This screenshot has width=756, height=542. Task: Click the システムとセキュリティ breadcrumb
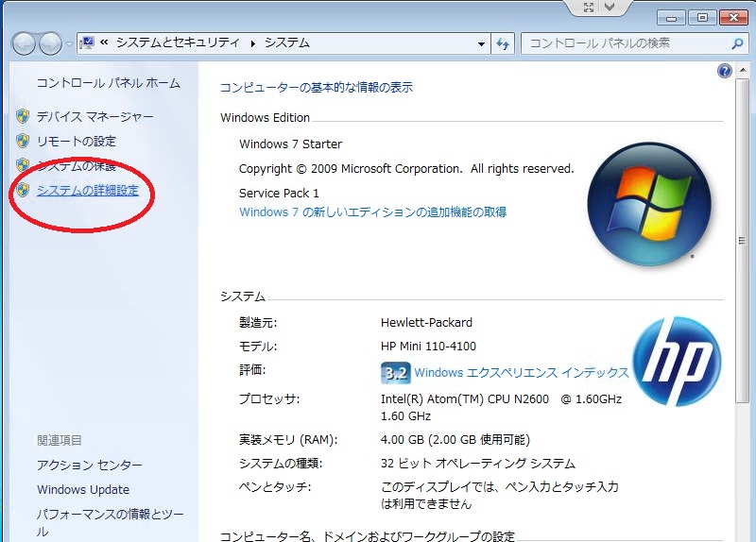(x=178, y=42)
